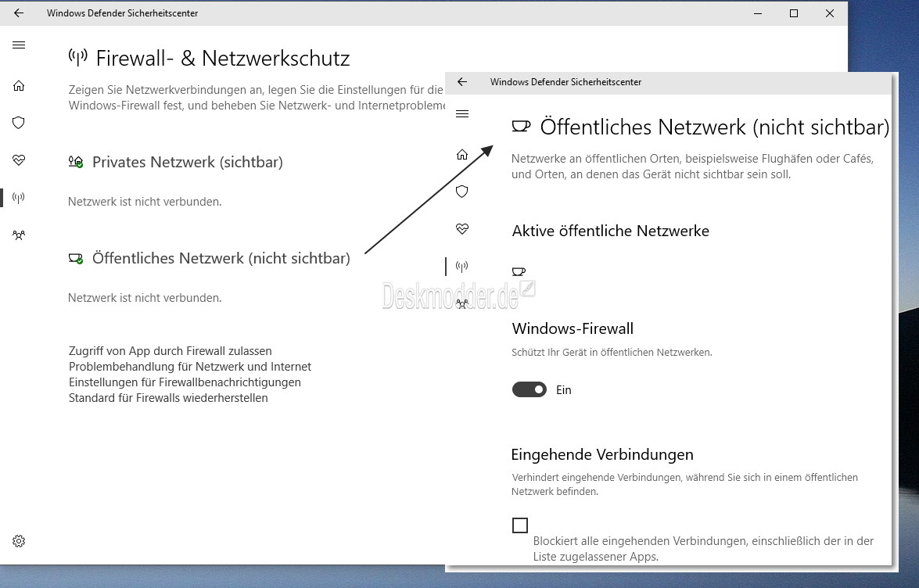Click Firewall- & Netzwerkschutz heading
Screen dimensions: 919x588
click(223, 59)
